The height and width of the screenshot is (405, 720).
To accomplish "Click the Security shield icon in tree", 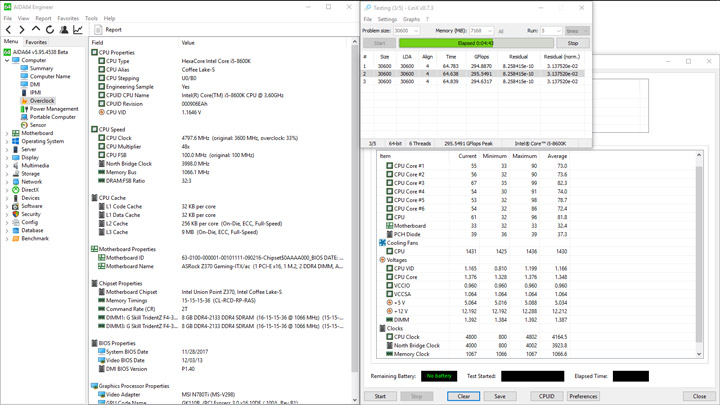I will click(16, 214).
